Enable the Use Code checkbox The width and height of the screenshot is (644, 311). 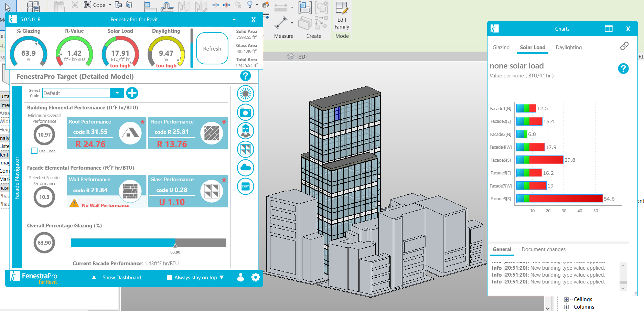[34, 151]
